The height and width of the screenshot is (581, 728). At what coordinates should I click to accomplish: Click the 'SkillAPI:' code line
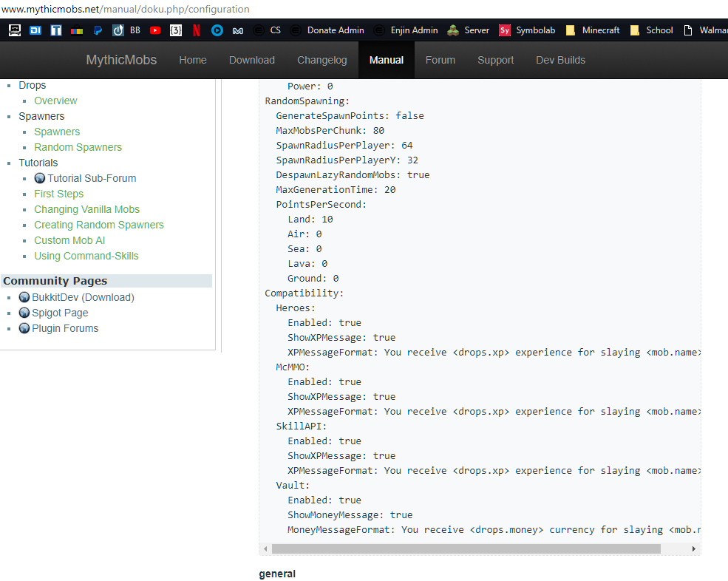302,427
